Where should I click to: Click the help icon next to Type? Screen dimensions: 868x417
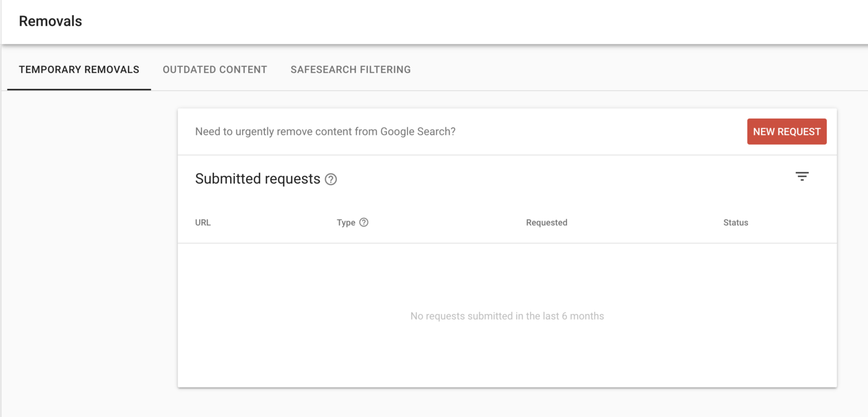coord(364,223)
